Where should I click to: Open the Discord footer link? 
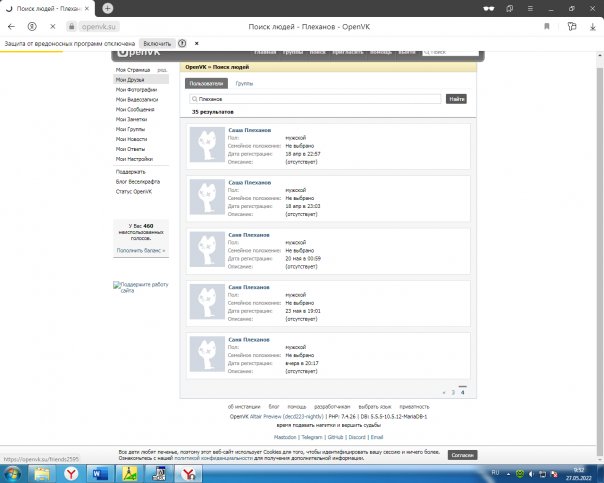click(357, 437)
